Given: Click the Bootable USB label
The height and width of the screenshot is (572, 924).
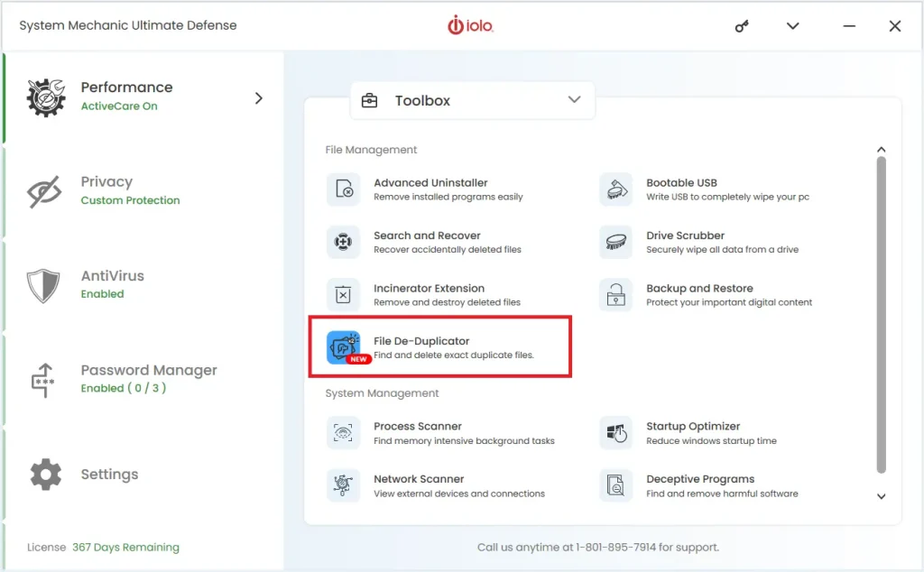Looking at the screenshot, I should (681, 182).
